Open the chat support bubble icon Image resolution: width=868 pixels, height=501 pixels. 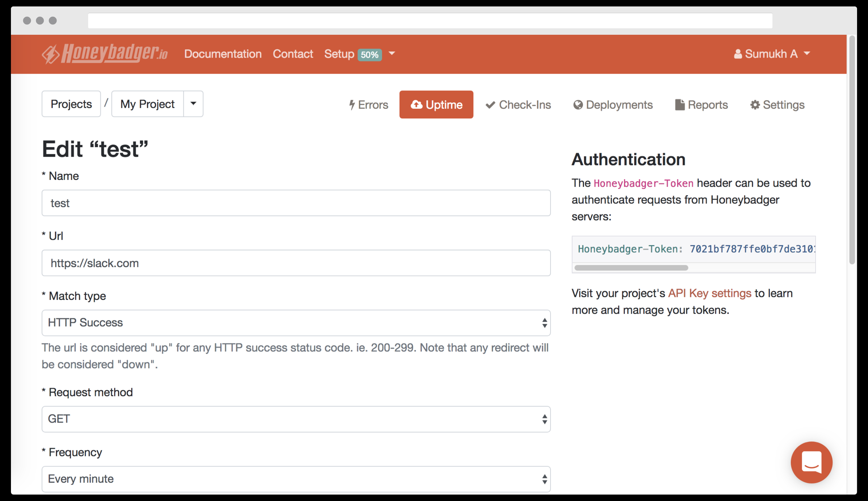811,462
